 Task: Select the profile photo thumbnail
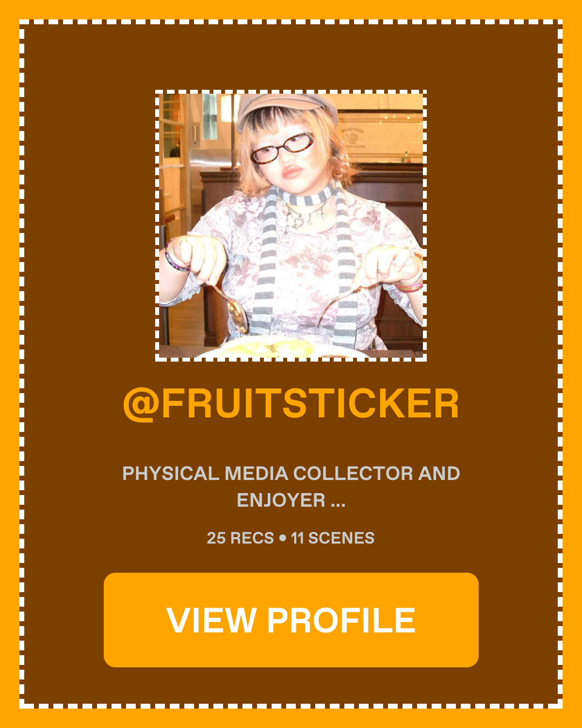coord(291,226)
